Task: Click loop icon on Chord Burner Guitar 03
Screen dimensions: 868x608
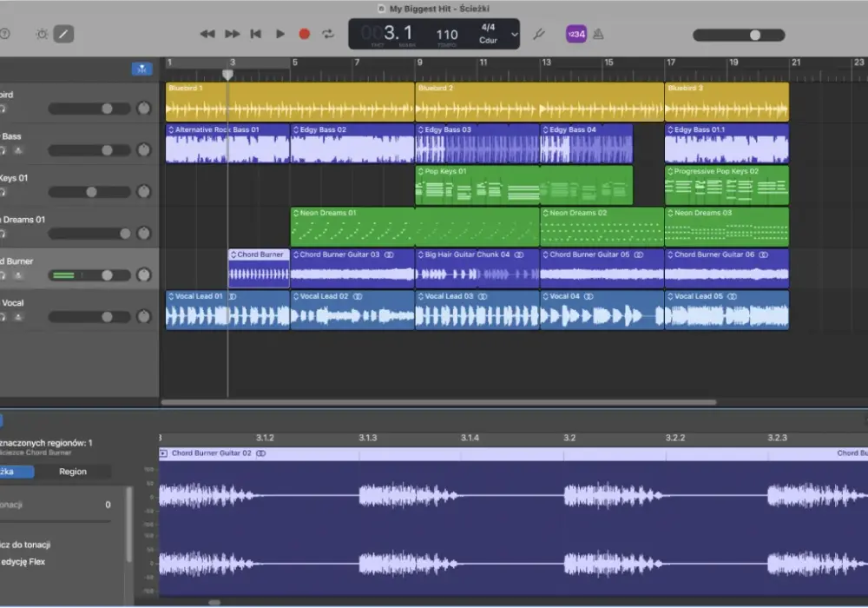Action: pos(389,254)
